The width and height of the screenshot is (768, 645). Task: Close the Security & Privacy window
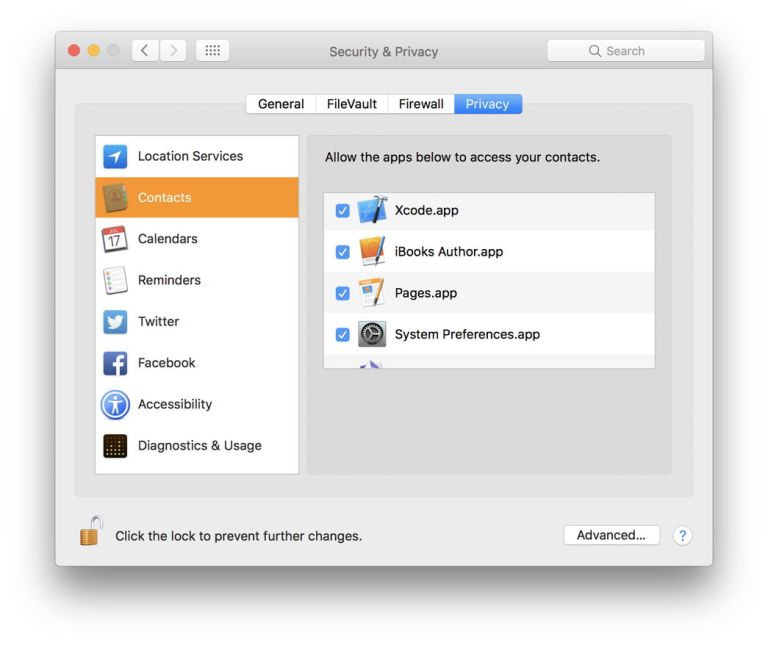pos(74,50)
